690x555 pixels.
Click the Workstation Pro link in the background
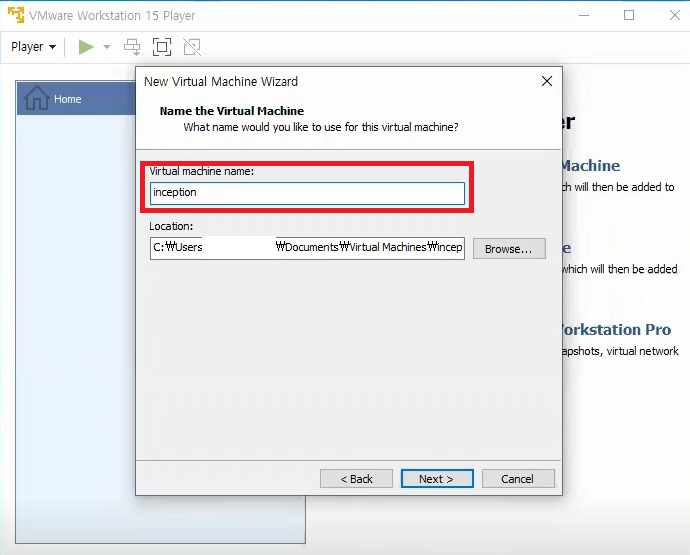coord(617,330)
